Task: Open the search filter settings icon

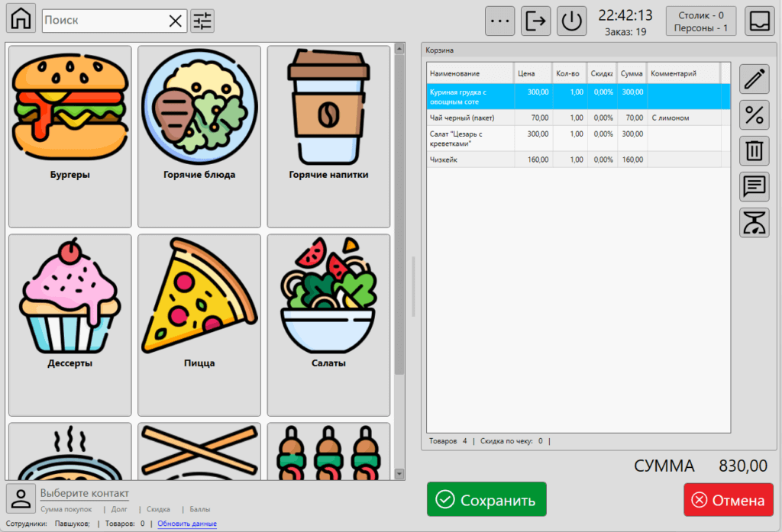Action: pyautogui.click(x=202, y=21)
